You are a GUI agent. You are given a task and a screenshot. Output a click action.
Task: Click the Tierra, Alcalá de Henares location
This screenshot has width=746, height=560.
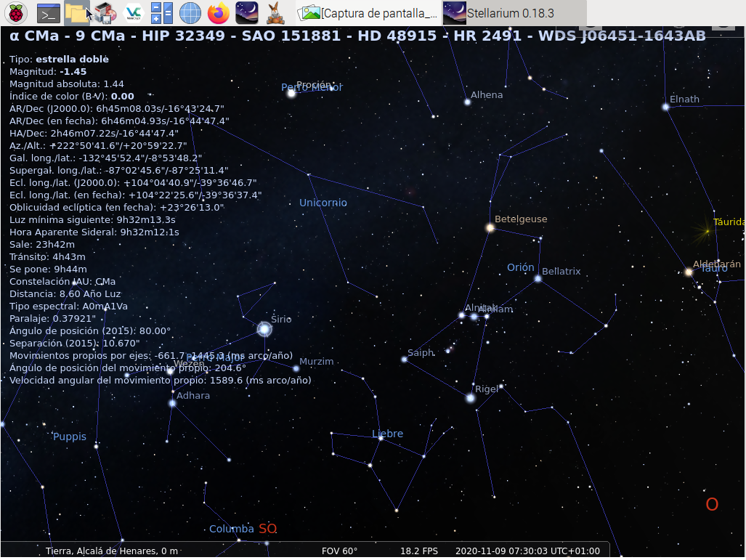coord(112,551)
